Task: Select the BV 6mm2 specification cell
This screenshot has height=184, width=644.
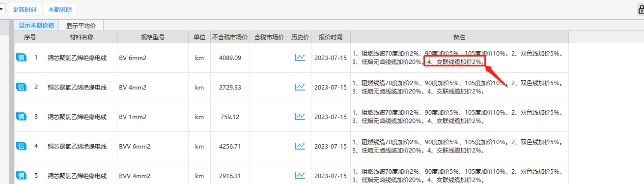Action: pos(152,58)
